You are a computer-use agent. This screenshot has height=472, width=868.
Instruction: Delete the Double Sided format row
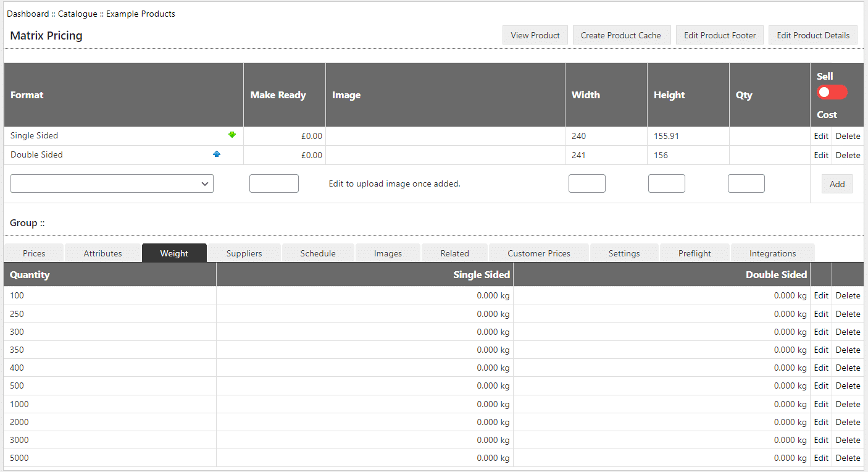[x=848, y=155]
